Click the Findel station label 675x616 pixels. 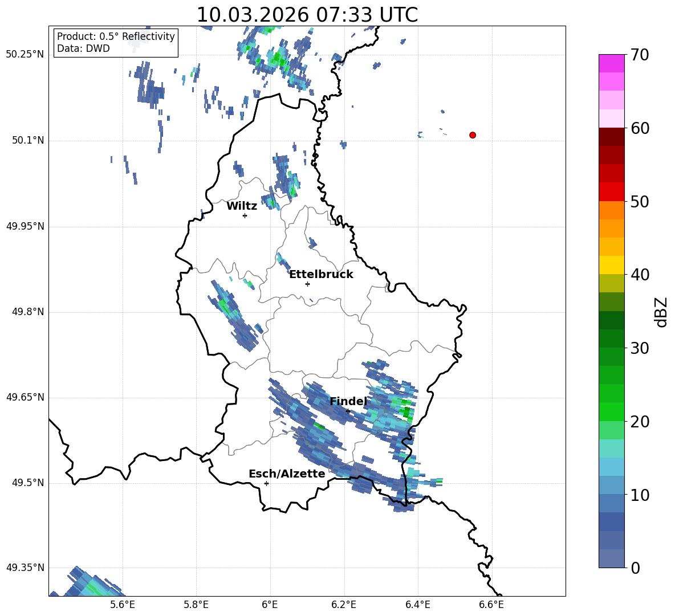click(x=348, y=401)
